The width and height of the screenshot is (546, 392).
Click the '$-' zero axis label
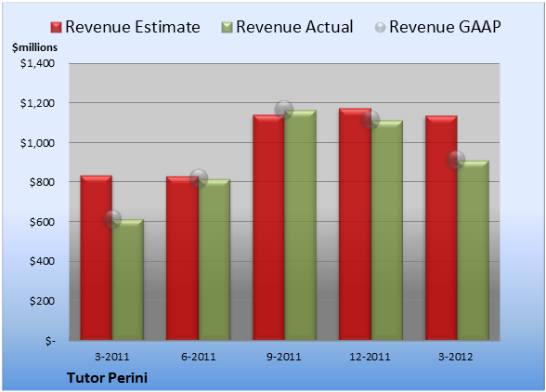pos(50,341)
